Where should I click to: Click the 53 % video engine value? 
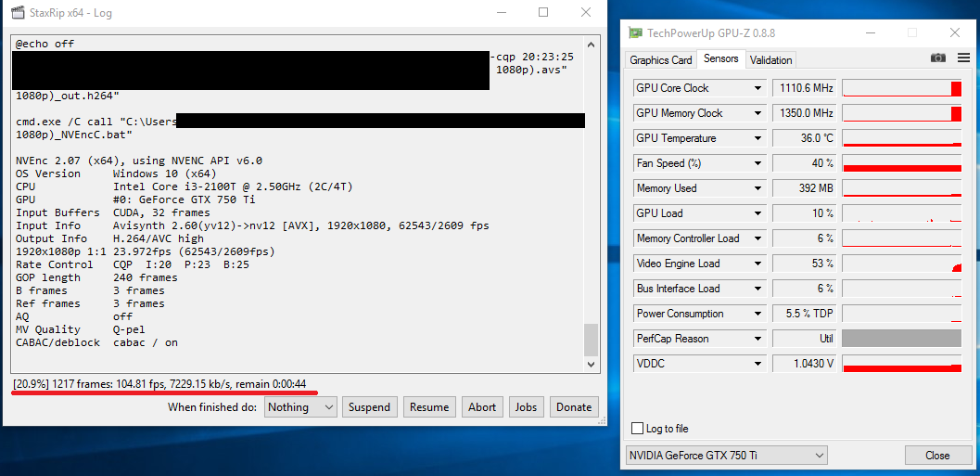805,264
